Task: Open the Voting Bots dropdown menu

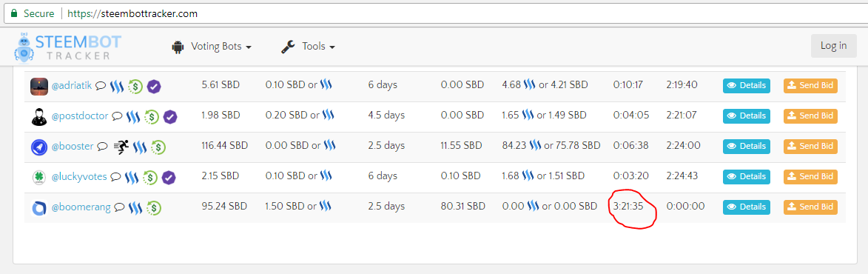Action: [x=221, y=47]
